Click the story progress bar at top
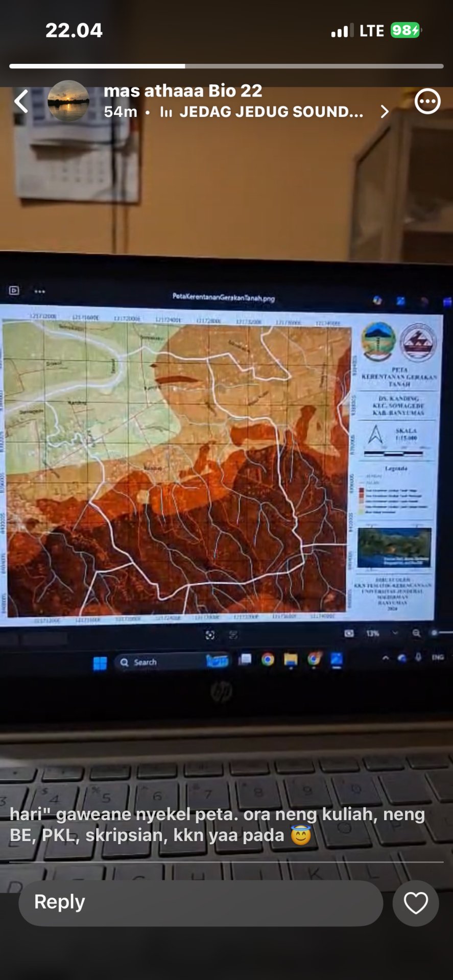This screenshot has width=453, height=980. click(226, 66)
